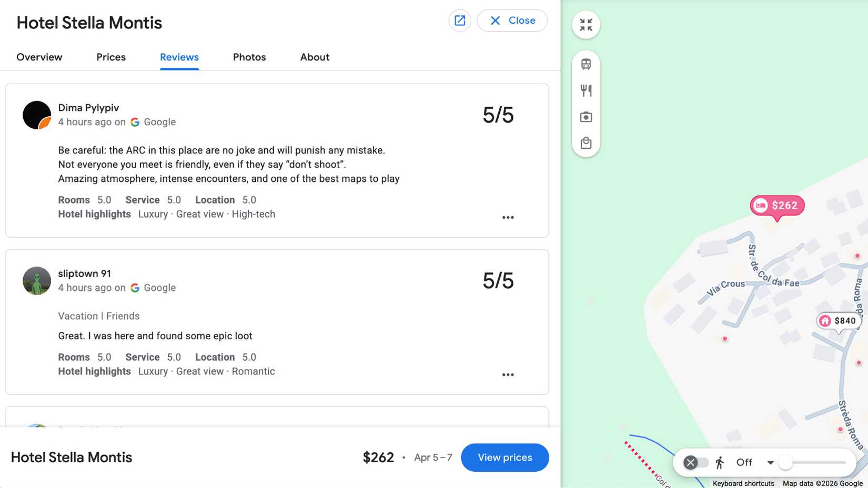The height and width of the screenshot is (488, 868).
Task: Open the Prices tab
Action: tap(110, 57)
